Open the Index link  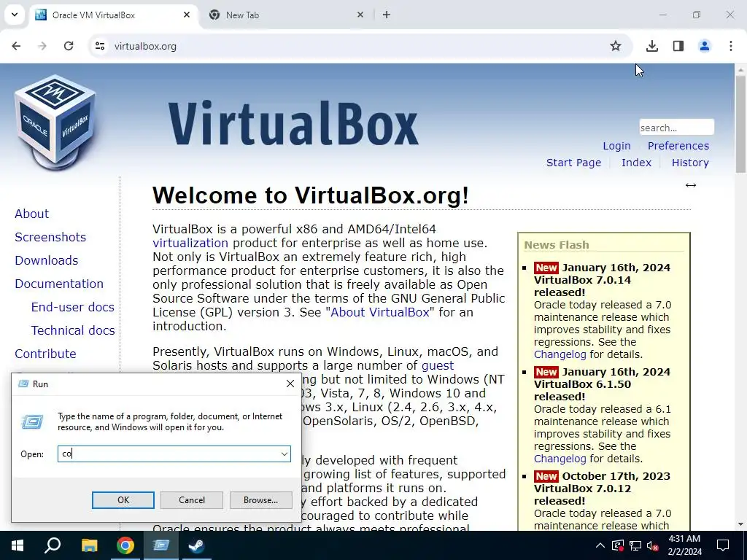pos(636,163)
